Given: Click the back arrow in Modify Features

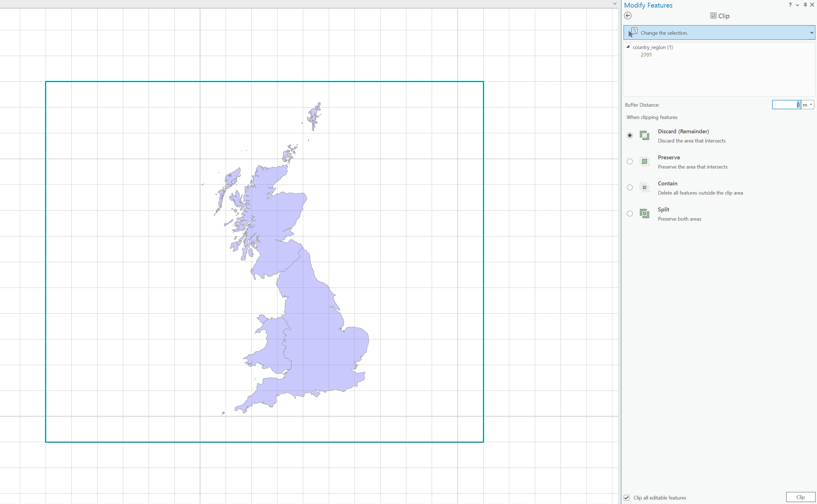Looking at the screenshot, I should point(628,16).
